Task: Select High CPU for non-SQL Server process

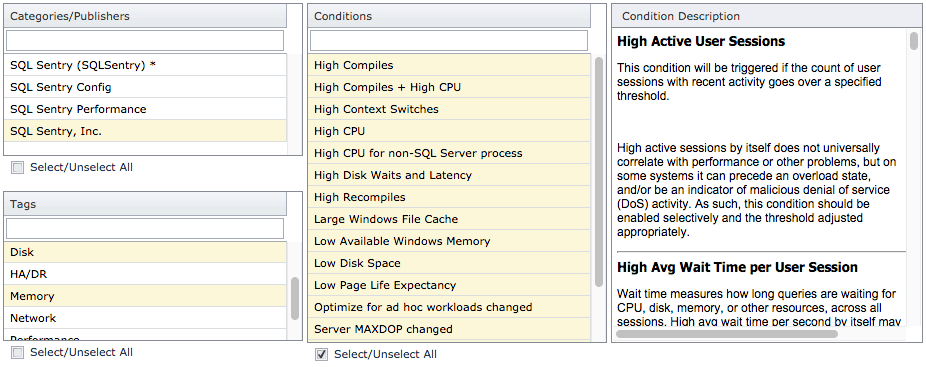Action: tap(449, 153)
